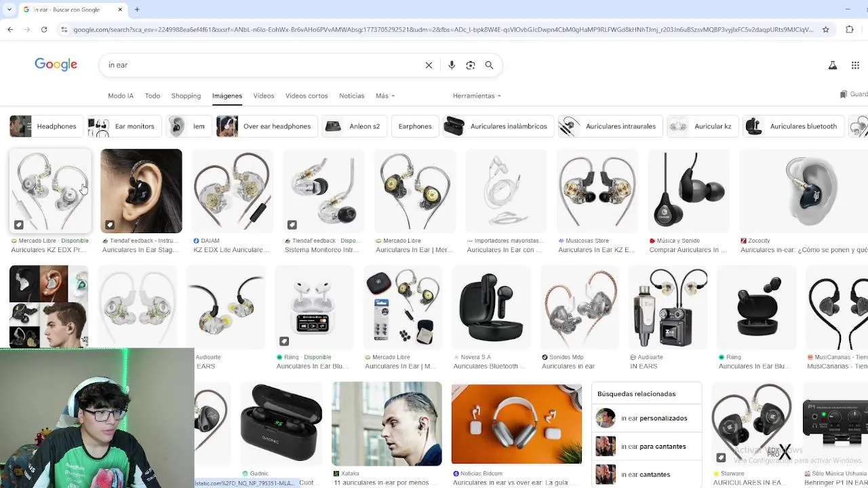Open the browser extensions puzzle icon
Image resolution: width=868 pixels, height=488 pixels.
coord(849,29)
